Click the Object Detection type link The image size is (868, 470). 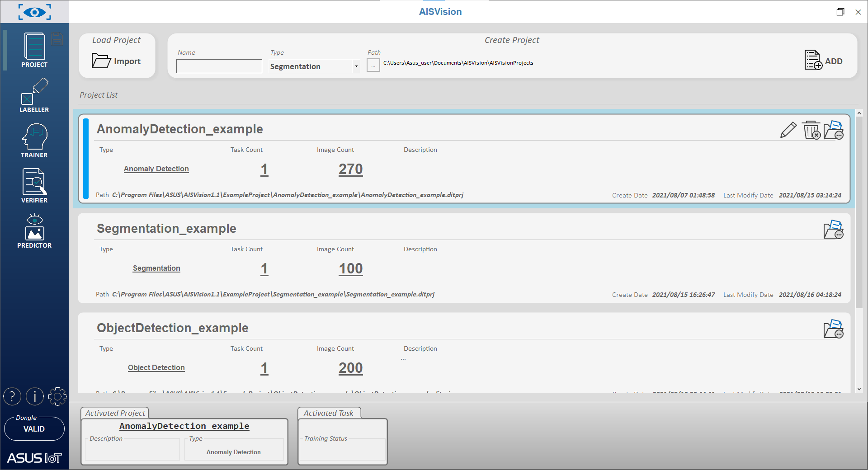(x=156, y=367)
